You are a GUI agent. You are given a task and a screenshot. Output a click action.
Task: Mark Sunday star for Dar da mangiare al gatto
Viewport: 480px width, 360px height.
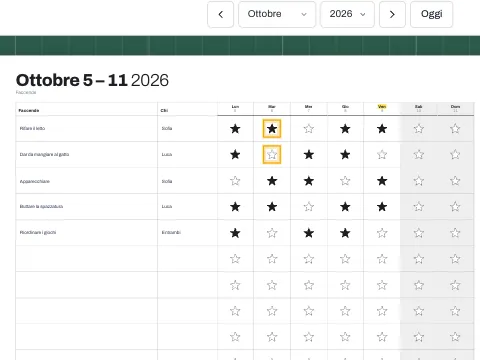tap(455, 155)
